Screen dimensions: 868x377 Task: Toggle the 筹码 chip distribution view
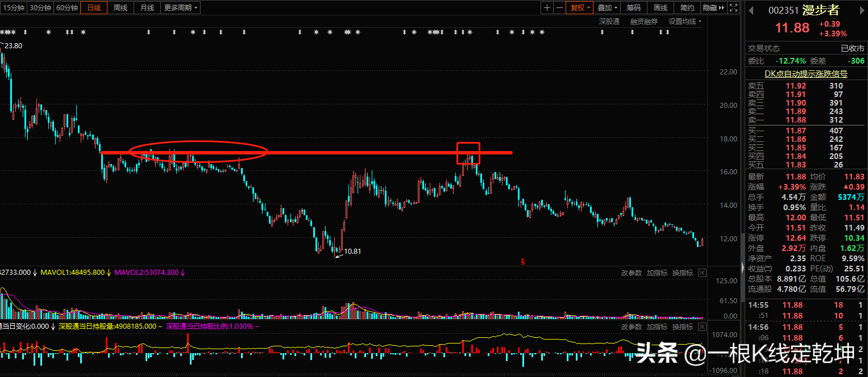(x=634, y=7)
